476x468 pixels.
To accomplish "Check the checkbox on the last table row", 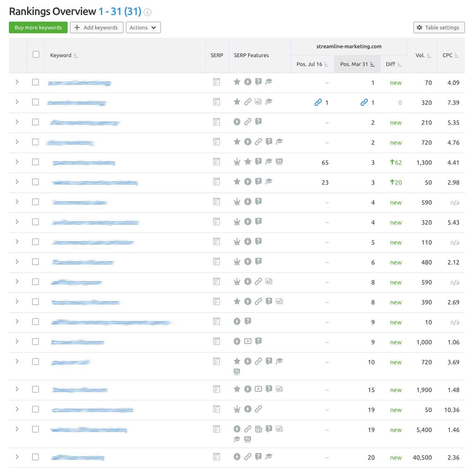I will [35, 458].
